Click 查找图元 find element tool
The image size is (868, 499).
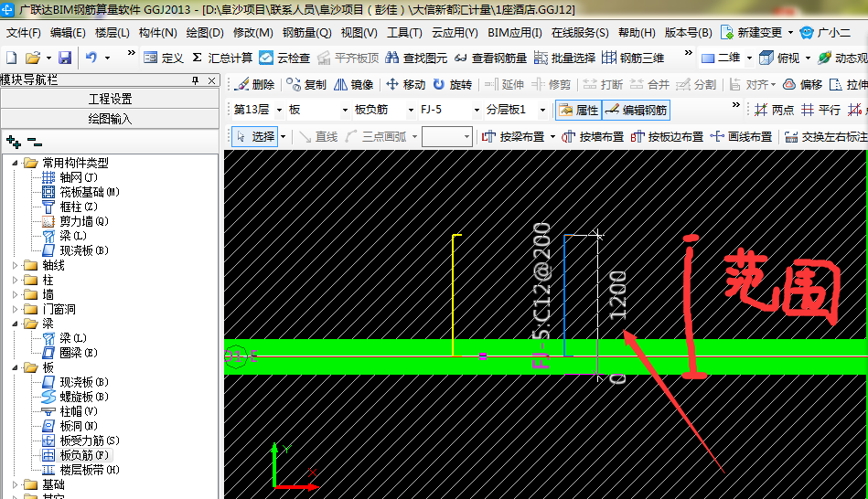point(417,58)
